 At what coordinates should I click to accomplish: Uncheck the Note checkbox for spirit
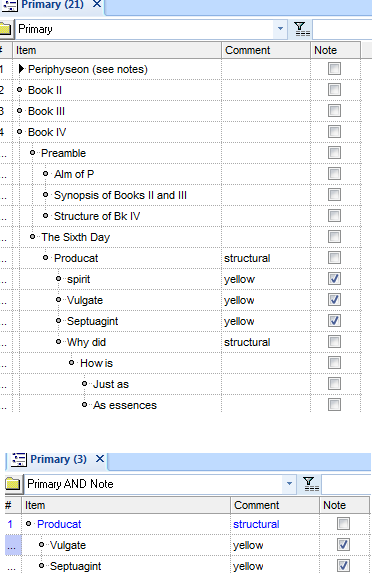pos(334,279)
